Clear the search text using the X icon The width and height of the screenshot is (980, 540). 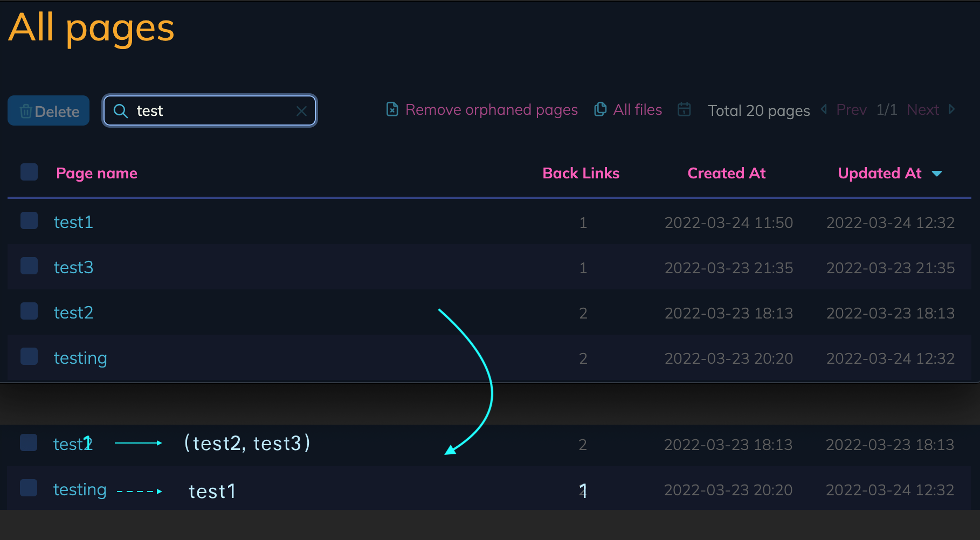coord(301,111)
